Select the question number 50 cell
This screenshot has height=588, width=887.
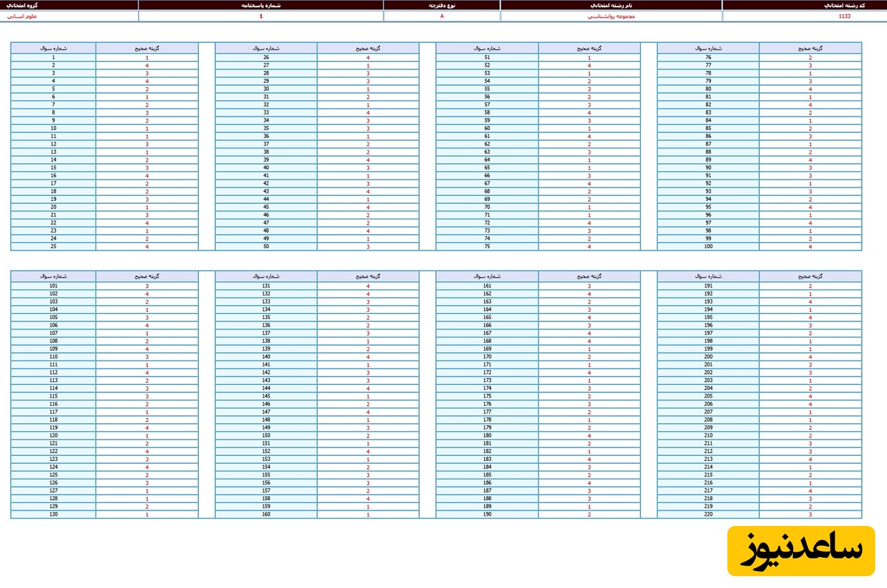pyautogui.click(x=266, y=247)
